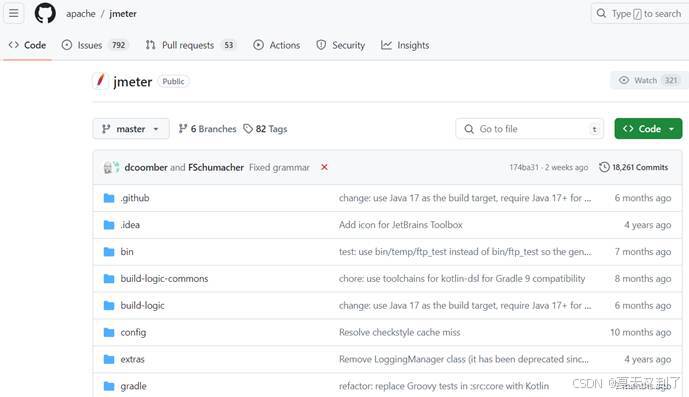The height and width of the screenshot is (397, 689).
Task: Open the build-logic row's Java 17 commit message
Action: coord(465,306)
